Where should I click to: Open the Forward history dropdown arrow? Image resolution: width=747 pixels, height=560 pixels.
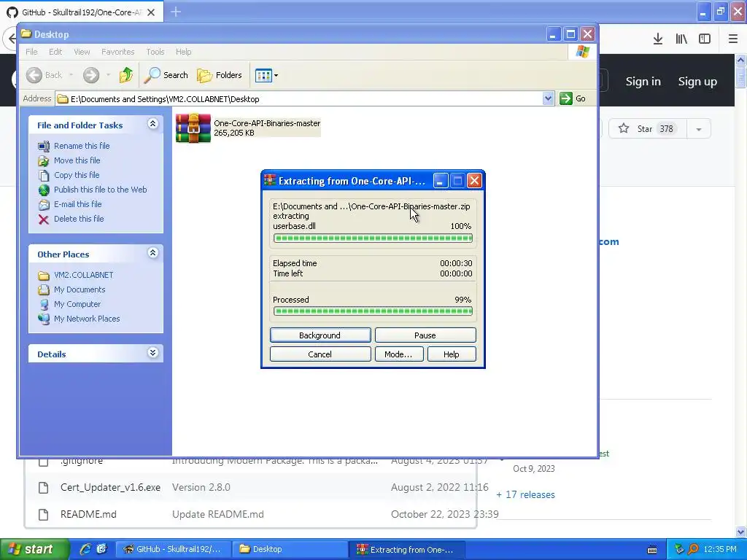108,75
